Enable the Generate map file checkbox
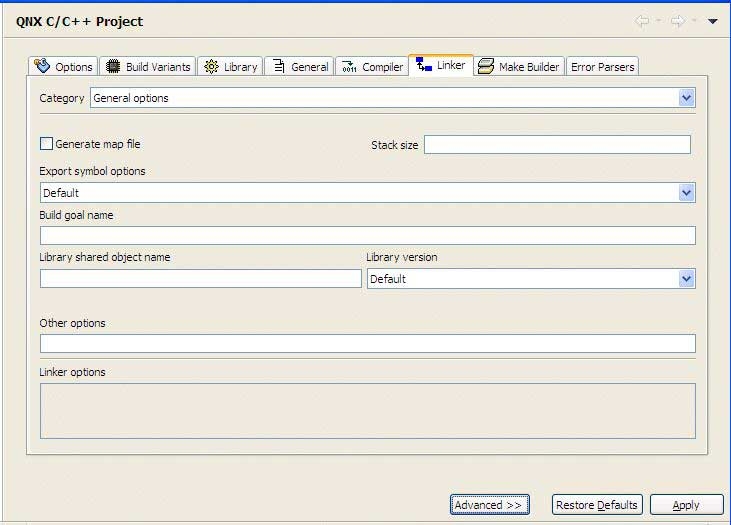Viewport: 731px width, 525px height. pyautogui.click(x=46, y=144)
